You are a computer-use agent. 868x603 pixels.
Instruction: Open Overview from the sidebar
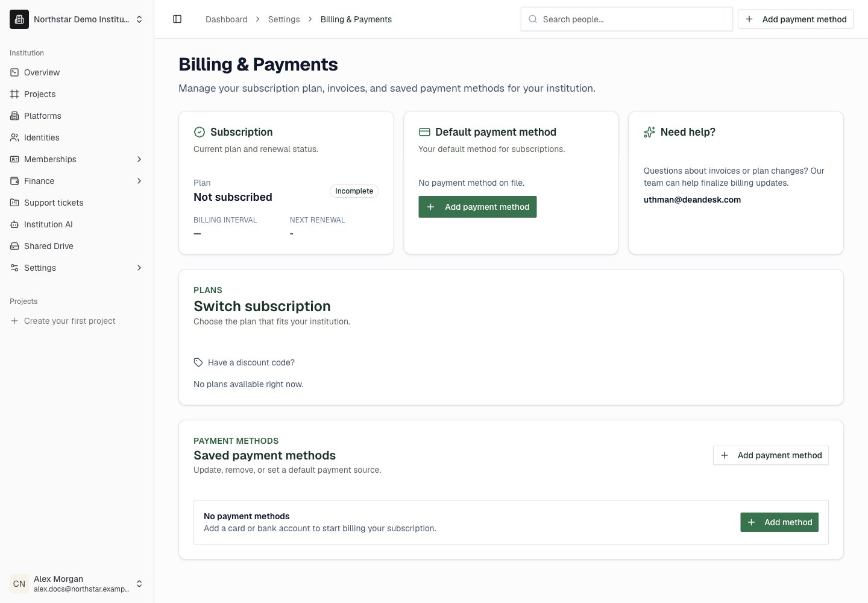(77, 72)
